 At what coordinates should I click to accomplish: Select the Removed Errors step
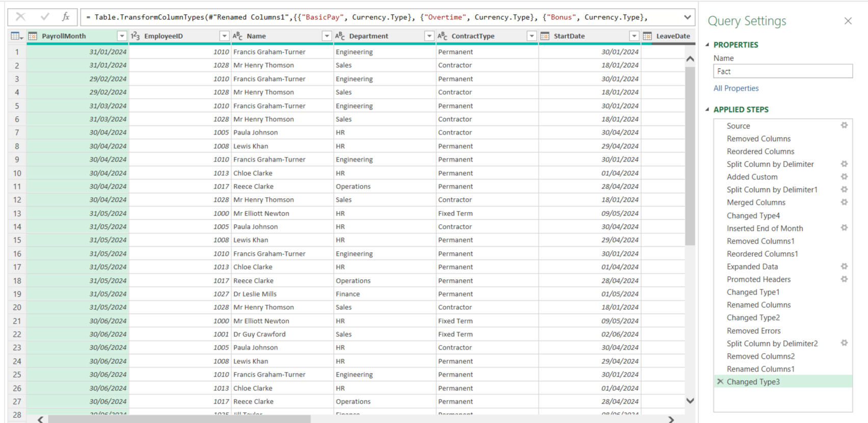click(753, 331)
